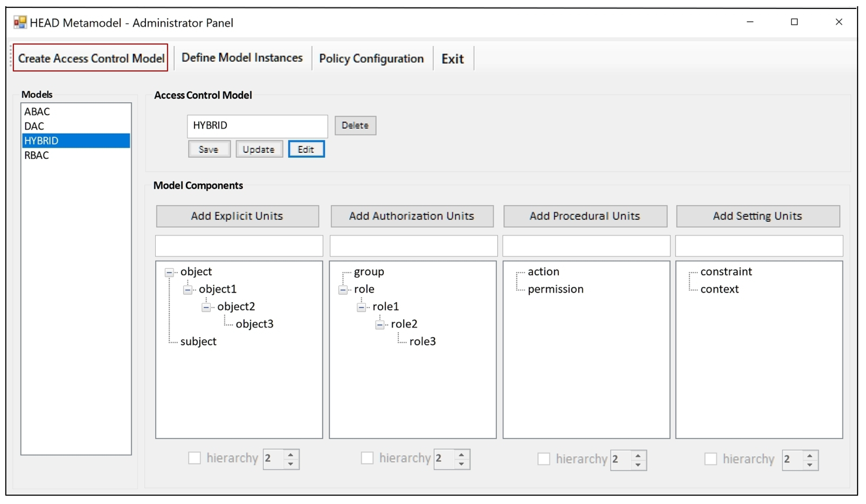866x504 pixels.
Task: Decrease the Setting Units hierarchy spinner value
Action: pyautogui.click(x=810, y=465)
